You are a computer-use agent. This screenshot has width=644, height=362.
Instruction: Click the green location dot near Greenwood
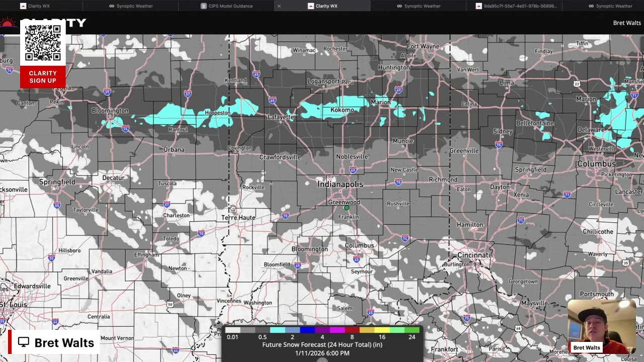(x=346, y=208)
